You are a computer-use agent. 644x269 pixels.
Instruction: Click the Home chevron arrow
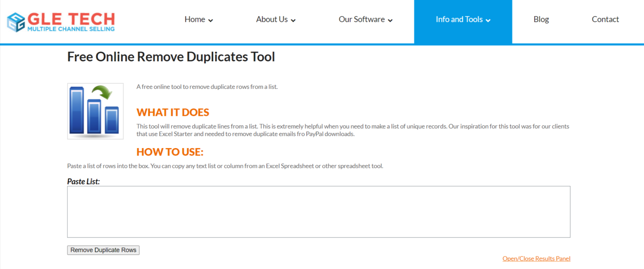click(x=210, y=20)
